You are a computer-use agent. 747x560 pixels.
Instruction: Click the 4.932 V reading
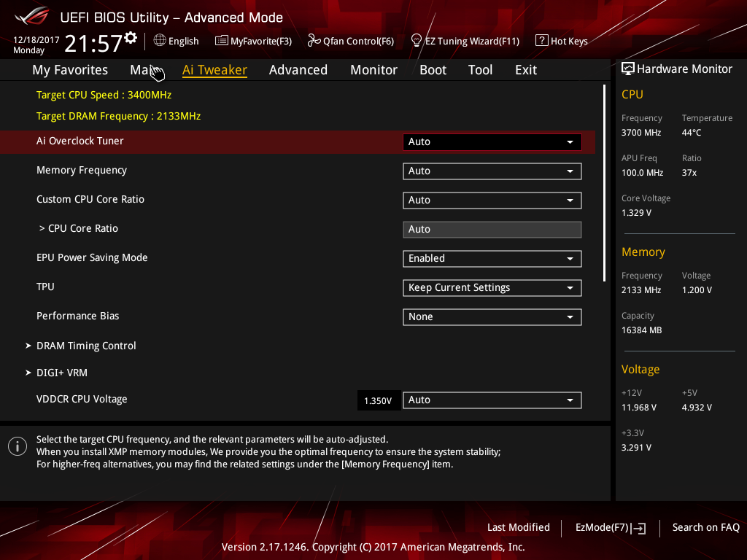(697, 408)
